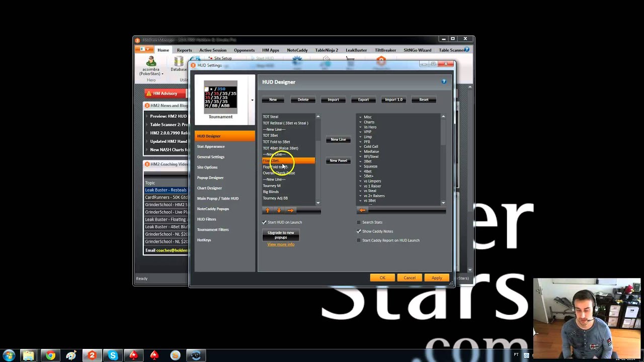Click the selected stats list scrollbar
The height and width of the screenshot is (362, 644).
[x=318, y=159]
